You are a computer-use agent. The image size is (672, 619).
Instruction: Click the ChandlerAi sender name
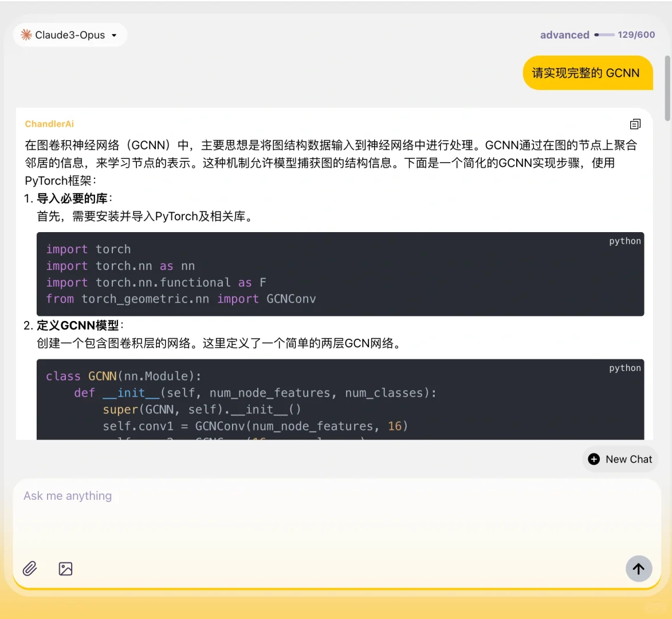point(49,124)
